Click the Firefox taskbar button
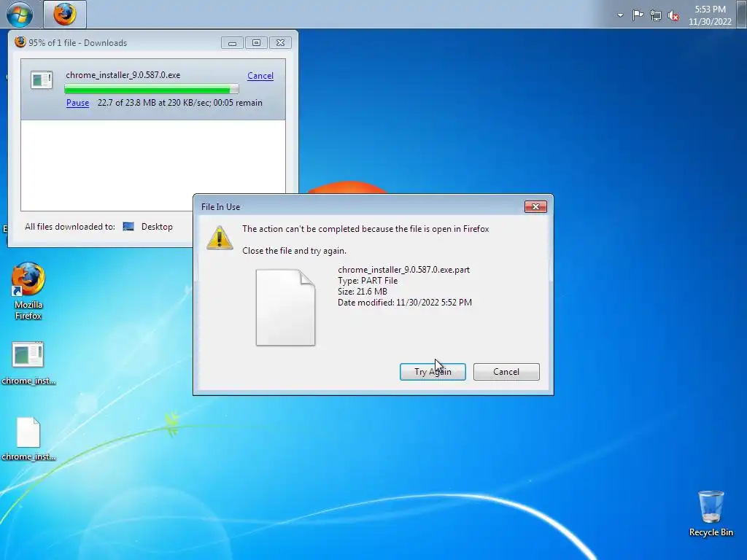The width and height of the screenshot is (747, 560). coord(65,14)
